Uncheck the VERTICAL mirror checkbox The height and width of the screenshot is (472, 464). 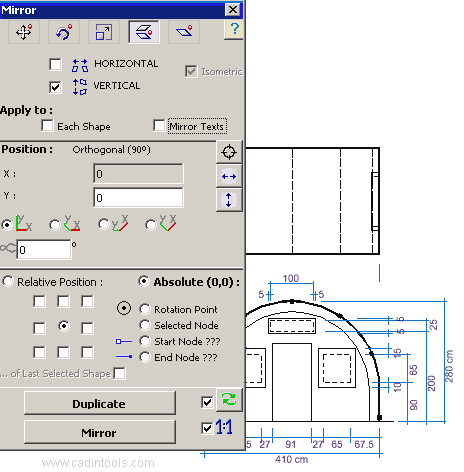click(x=55, y=87)
